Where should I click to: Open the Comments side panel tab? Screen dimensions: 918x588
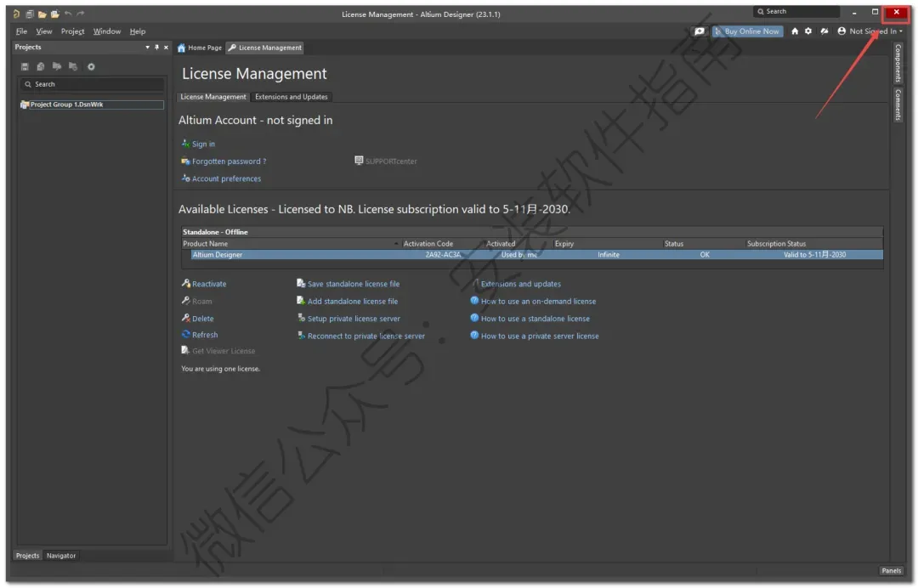[898, 105]
